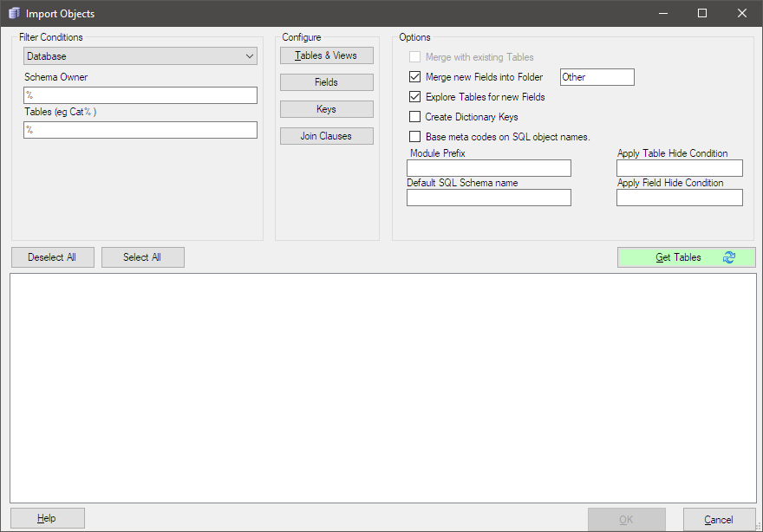Uncheck Explore Tables for new Fields

coord(414,97)
